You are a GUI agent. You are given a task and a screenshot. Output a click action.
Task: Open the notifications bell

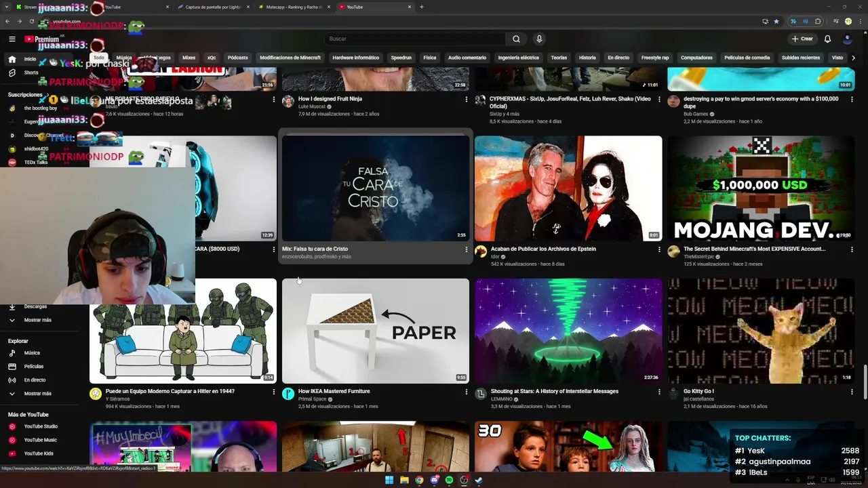coord(827,39)
